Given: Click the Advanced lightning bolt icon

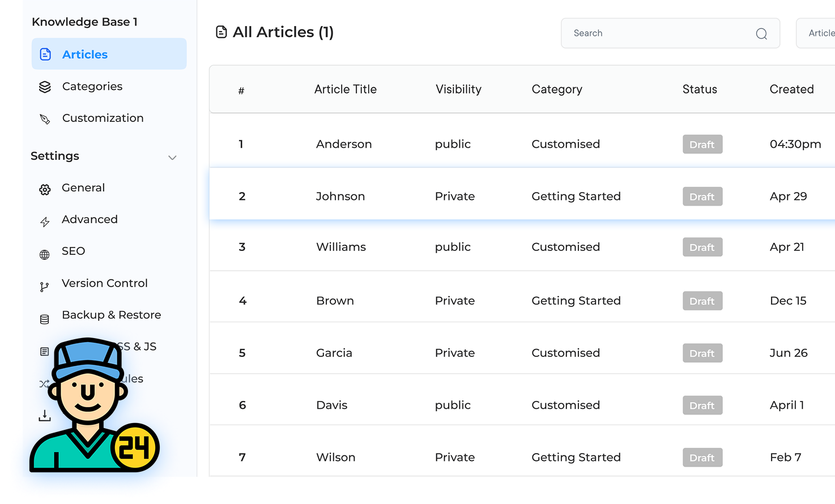Looking at the screenshot, I should pos(45,219).
